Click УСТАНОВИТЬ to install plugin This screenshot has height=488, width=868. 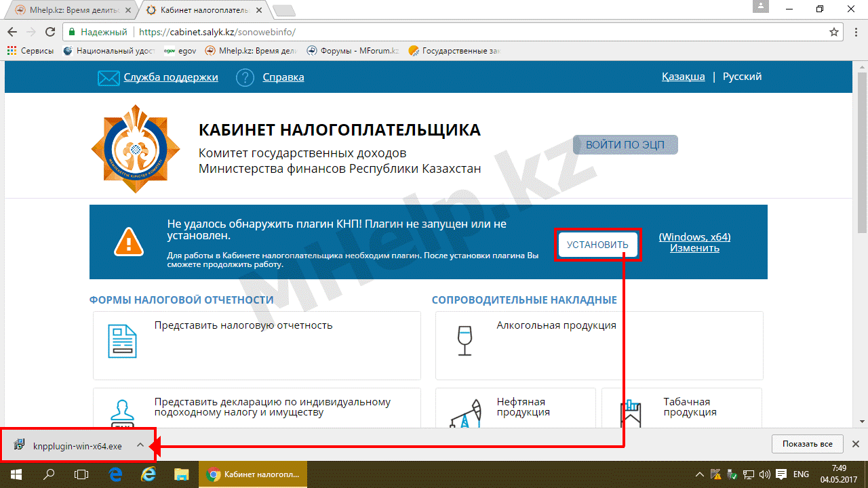pos(598,245)
